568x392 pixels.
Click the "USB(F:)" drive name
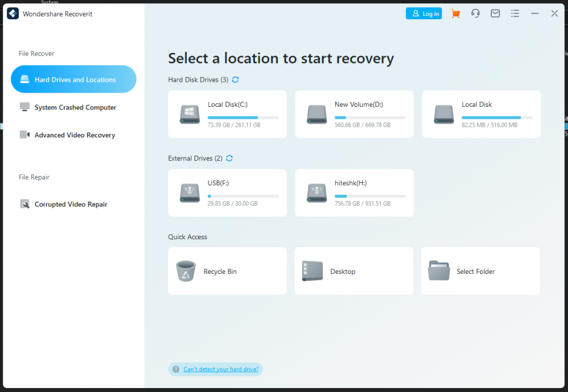(x=218, y=184)
